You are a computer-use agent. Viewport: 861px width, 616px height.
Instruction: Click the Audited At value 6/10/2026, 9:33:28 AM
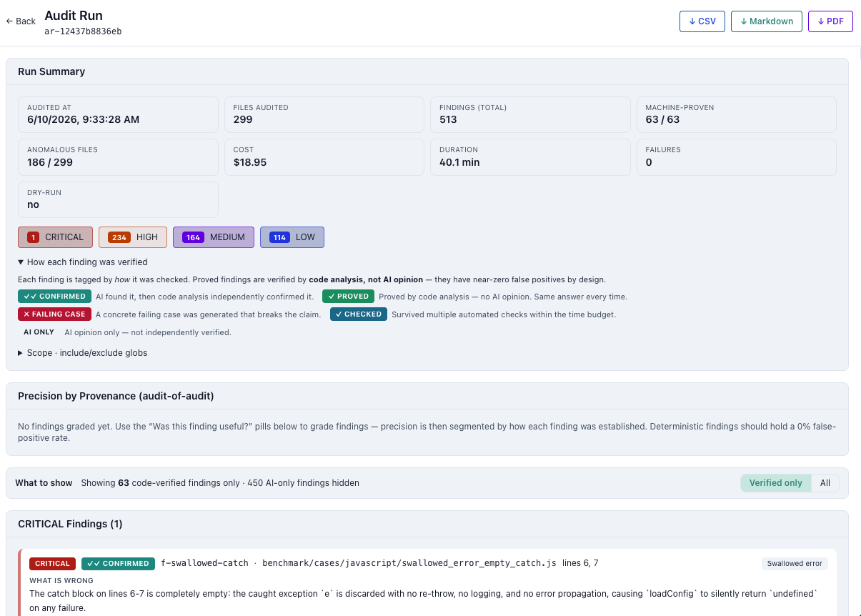click(83, 119)
